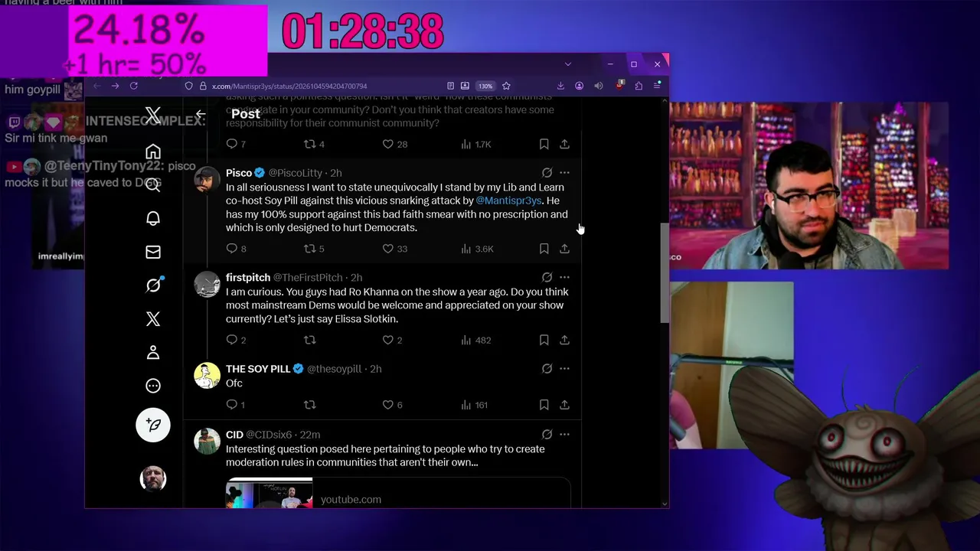
Task: Repost the top post with 4 reposts
Action: click(309, 144)
